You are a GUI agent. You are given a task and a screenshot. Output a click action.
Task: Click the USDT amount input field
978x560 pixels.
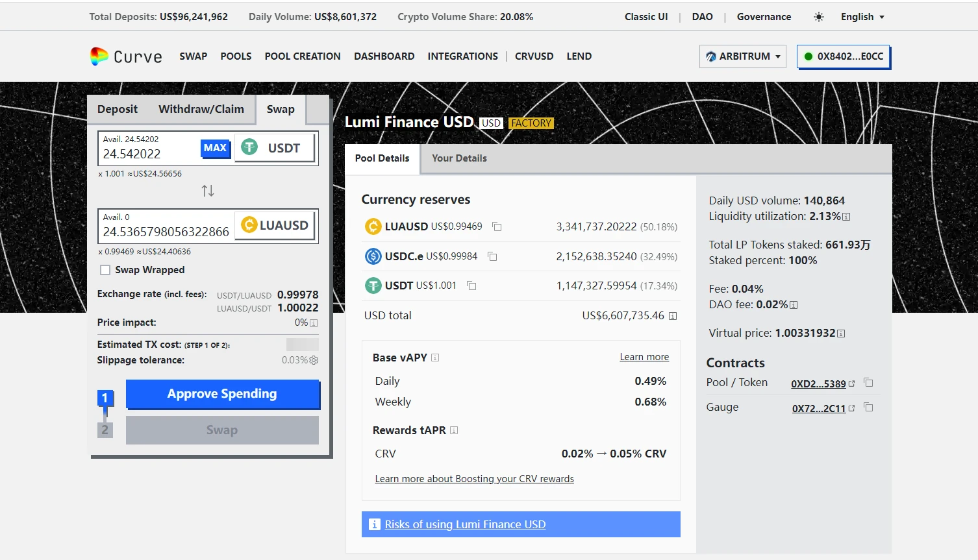[149, 154]
